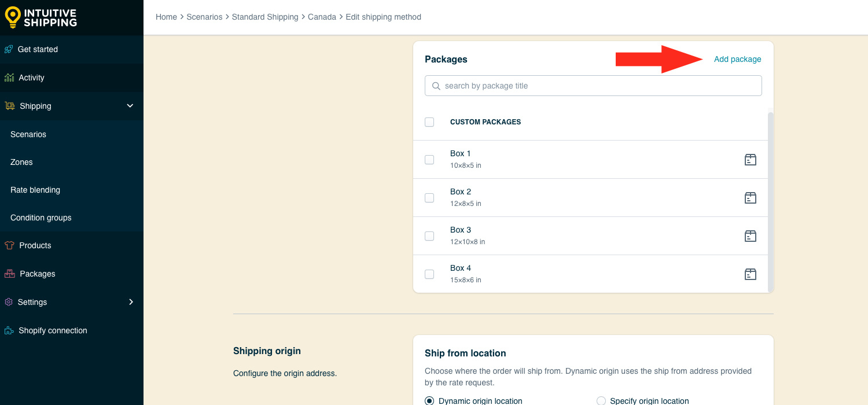Click the Intuitive Shipping lightbulb logo
The height and width of the screenshot is (405, 868).
pos(13,17)
